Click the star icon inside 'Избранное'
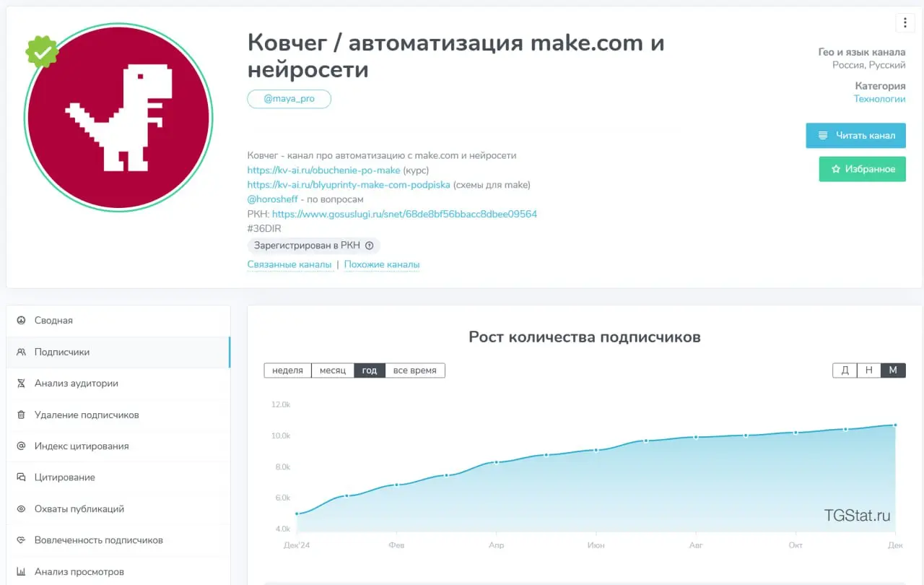 tap(836, 169)
